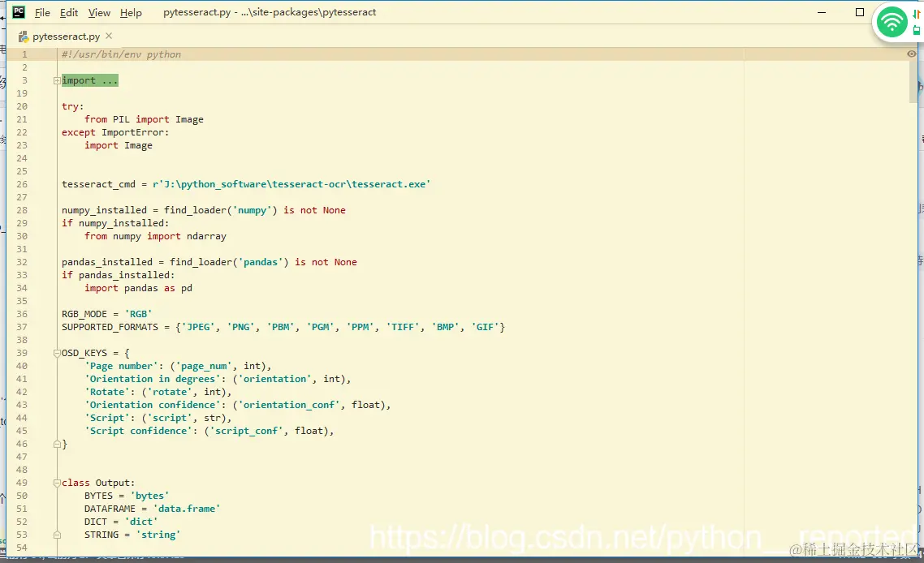Click the tesseract.exe path string

pyautogui.click(x=291, y=184)
